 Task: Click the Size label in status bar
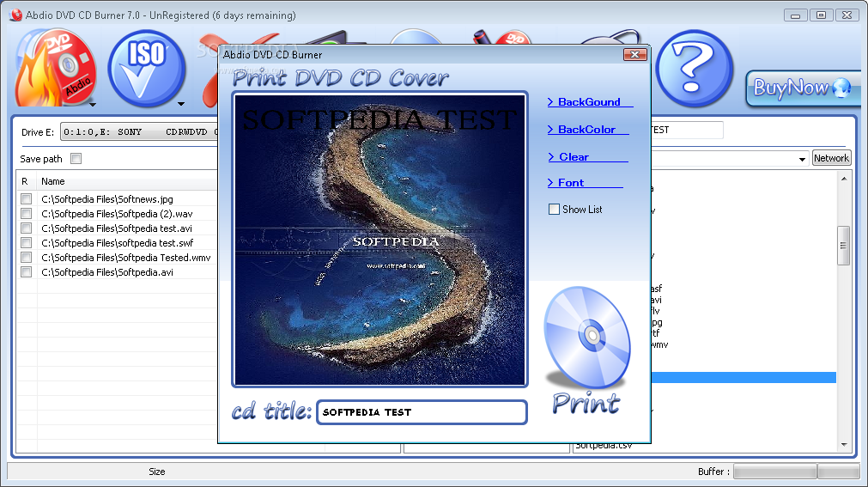click(x=156, y=472)
